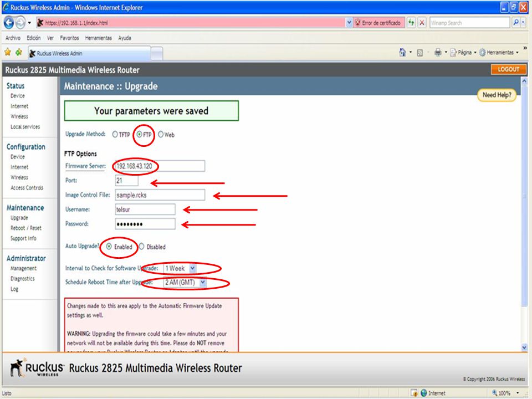Screen dimensions: 532x399
Task: Open the reboot time '2 AM (GMT)' dropdown
Action: click(x=185, y=282)
